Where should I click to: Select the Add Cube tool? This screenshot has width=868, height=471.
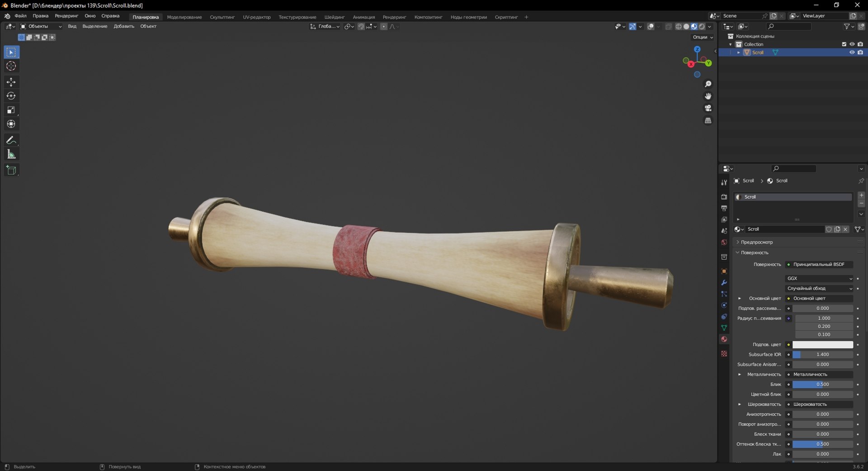tap(11, 170)
